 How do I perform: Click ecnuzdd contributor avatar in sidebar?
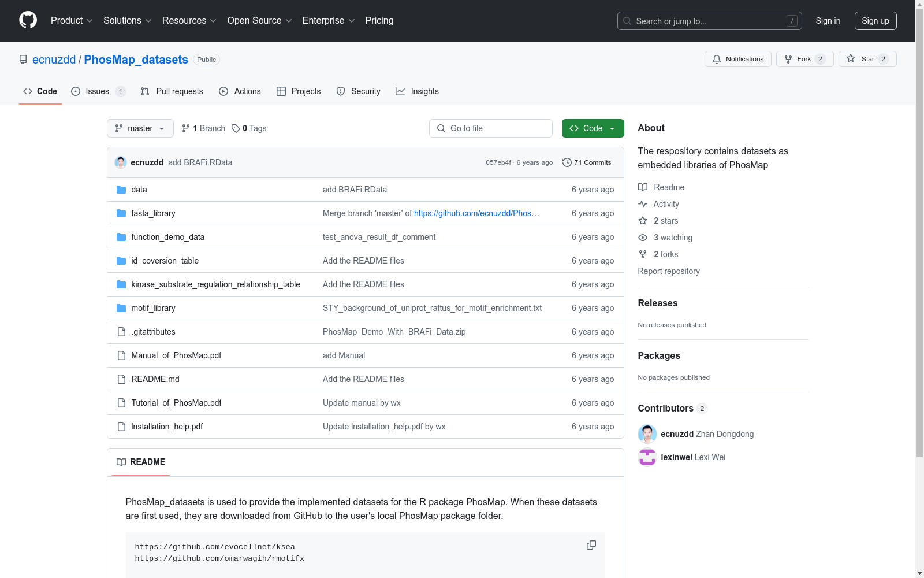[x=647, y=434]
